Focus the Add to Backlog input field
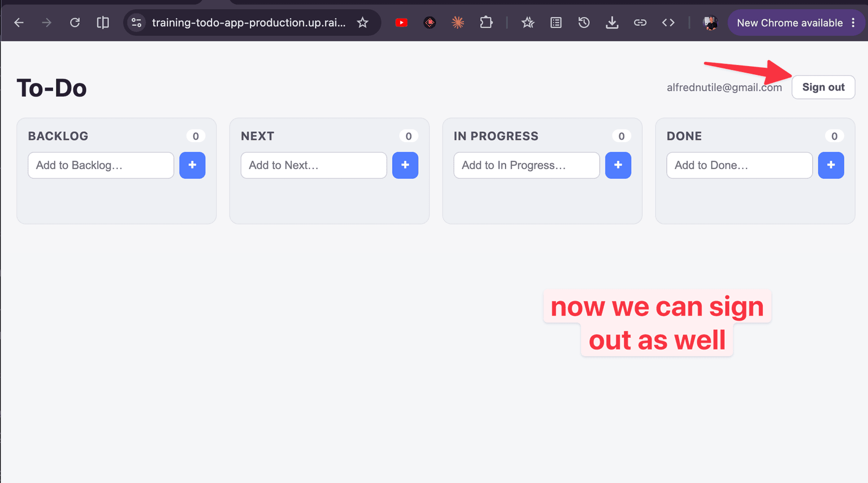Viewport: 868px width, 483px height. tap(101, 165)
